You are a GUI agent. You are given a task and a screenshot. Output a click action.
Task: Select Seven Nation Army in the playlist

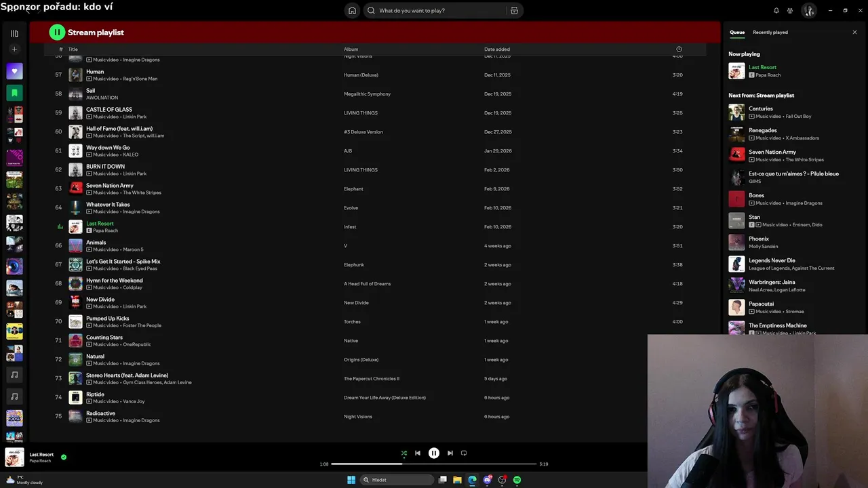point(110,185)
